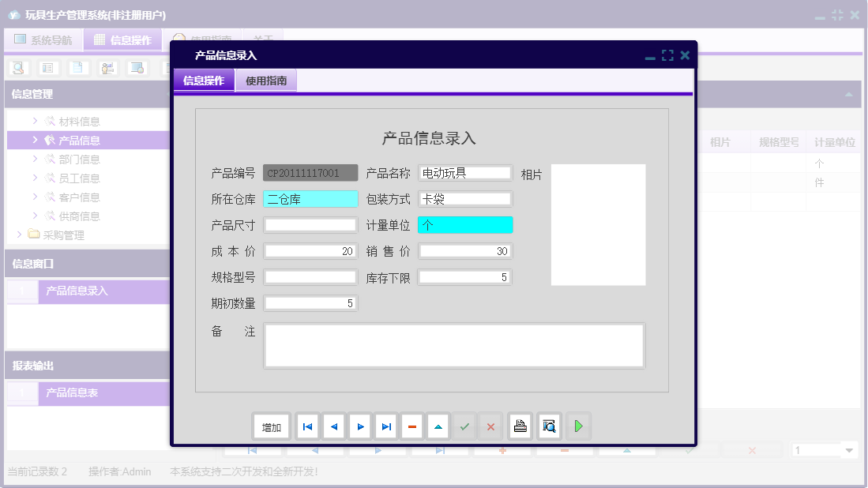Select the highlighted 计量单位 field
This screenshot has height=488, width=868.
464,225
